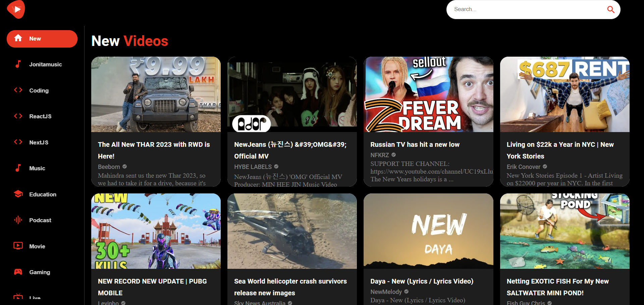Click the gamepad icon beside Gaming
The width and height of the screenshot is (644, 305).
pyautogui.click(x=18, y=272)
